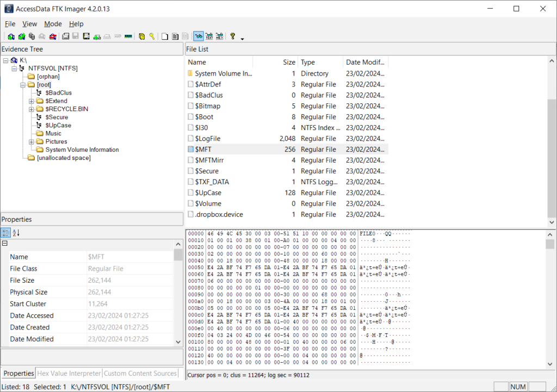The image size is (557, 392).
Task: Open the Mode menu
Action: (53, 24)
